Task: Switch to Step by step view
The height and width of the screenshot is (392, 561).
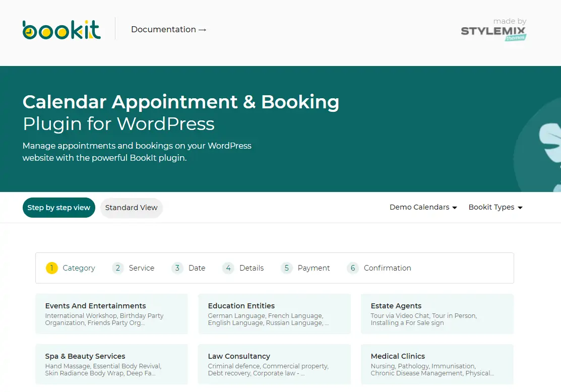Action: click(58, 208)
